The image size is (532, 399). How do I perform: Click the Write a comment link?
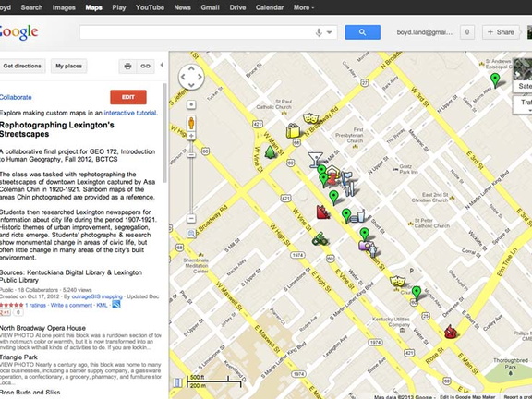click(x=71, y=305)
